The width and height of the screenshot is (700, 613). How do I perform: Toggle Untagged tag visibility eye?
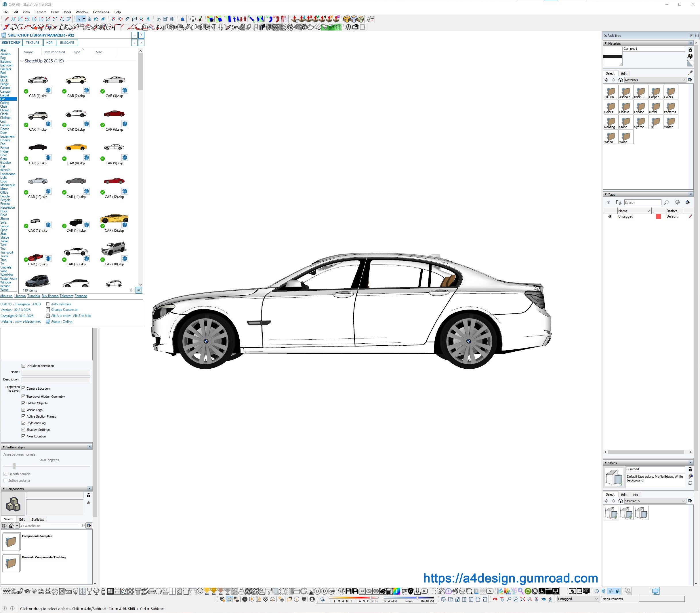(610, 216)
